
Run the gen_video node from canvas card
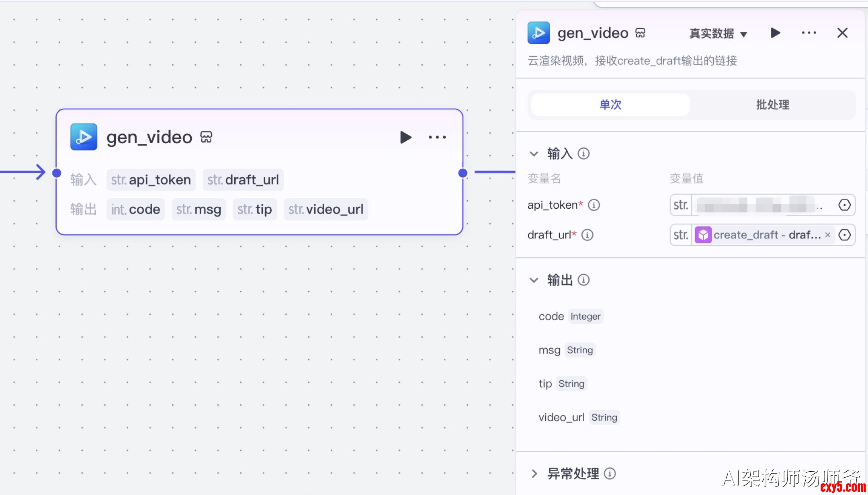[x=405, y=138]
